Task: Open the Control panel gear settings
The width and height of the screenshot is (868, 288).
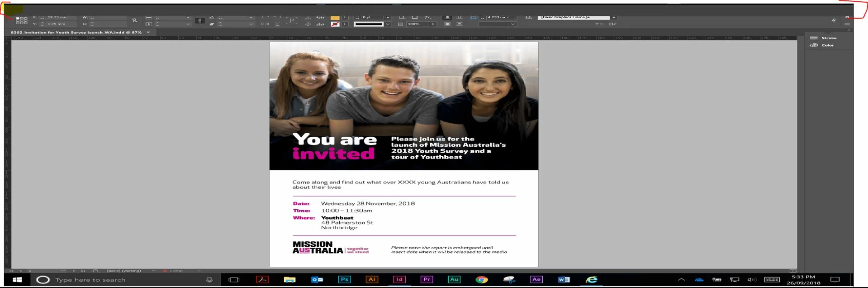Action: (847, 17)
